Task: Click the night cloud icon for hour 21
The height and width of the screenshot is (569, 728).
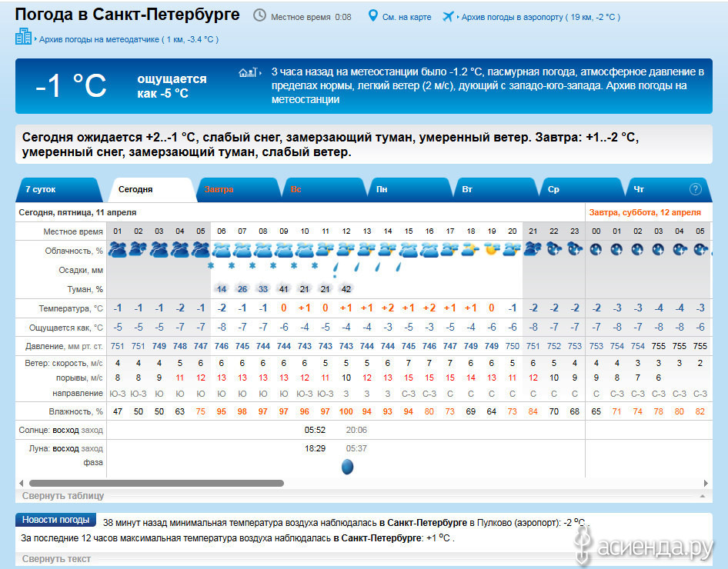Action: click(x=533, y=249)
